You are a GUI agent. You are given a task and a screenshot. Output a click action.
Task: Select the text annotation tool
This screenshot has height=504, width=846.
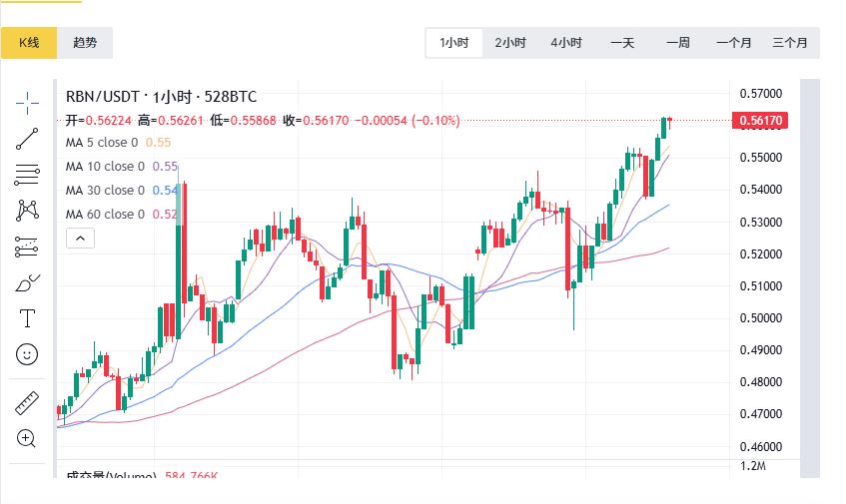point(27,318)
